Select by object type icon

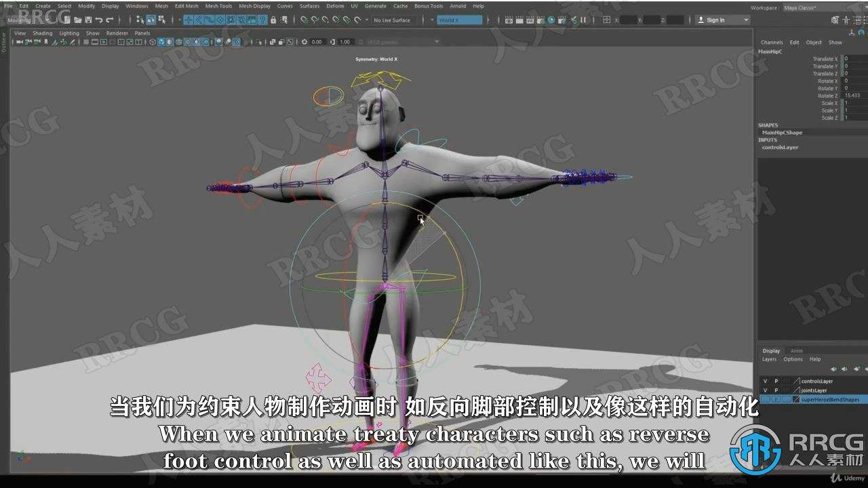click(x=151, y=20)
